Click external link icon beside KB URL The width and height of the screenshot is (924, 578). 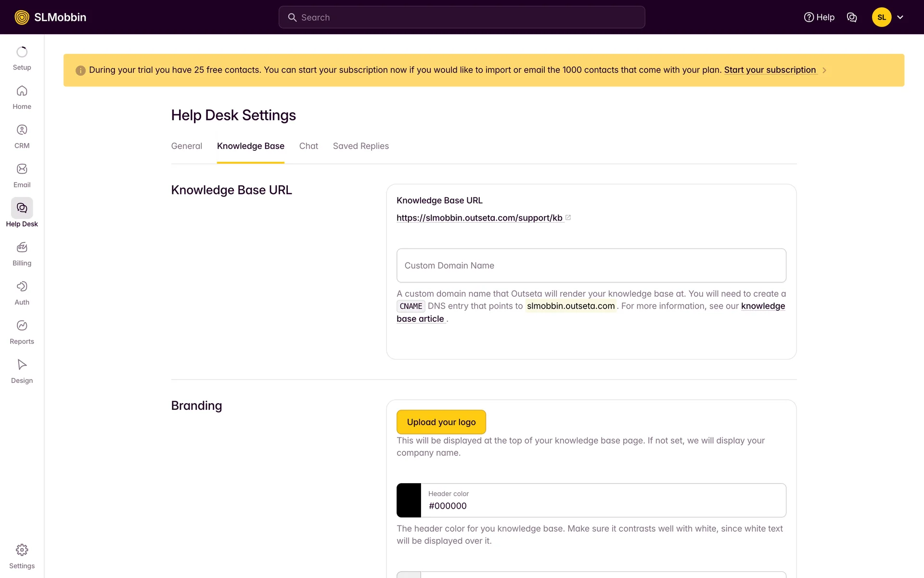pyautogui.click(x=568, y=218)
